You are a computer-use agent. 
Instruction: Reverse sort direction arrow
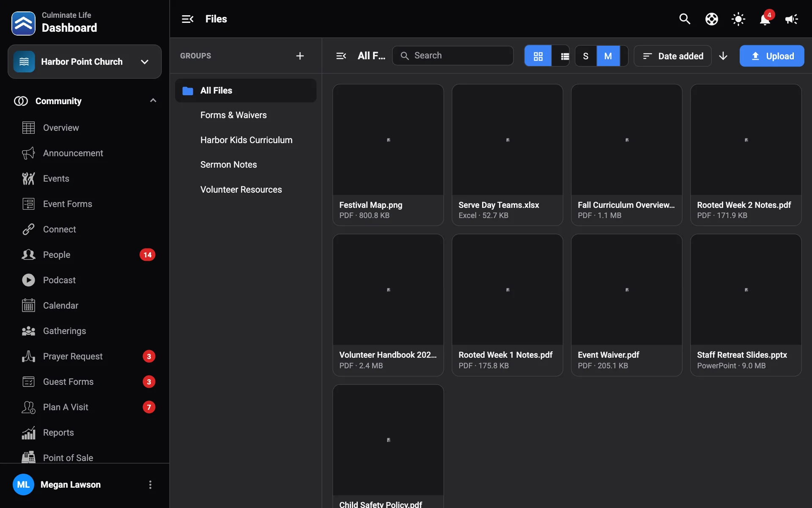tap(723, 56)
